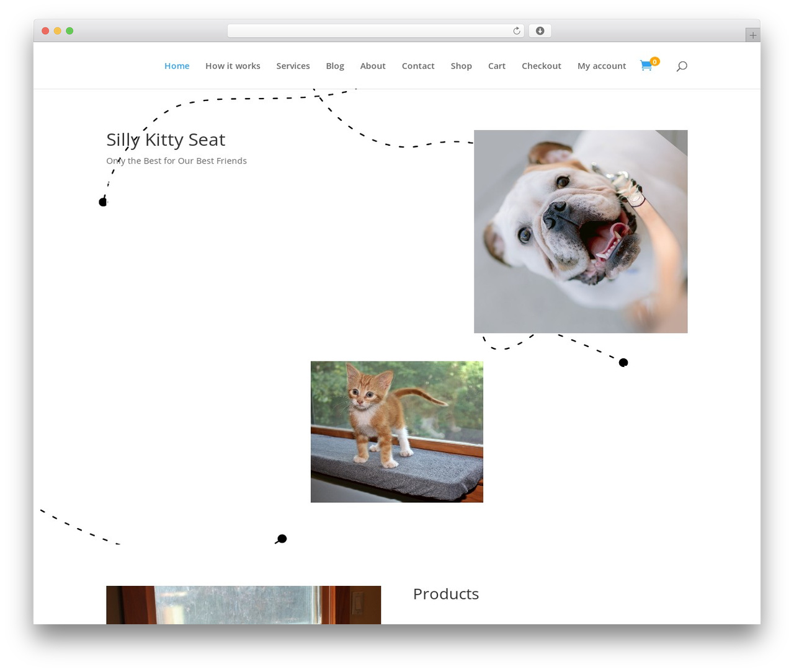794x672 pixels.
Task: Open My account
Action: pos(602,66)
